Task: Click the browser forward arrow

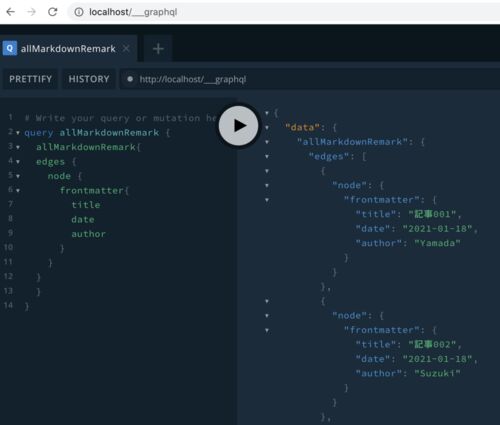Action: (31, 12)
